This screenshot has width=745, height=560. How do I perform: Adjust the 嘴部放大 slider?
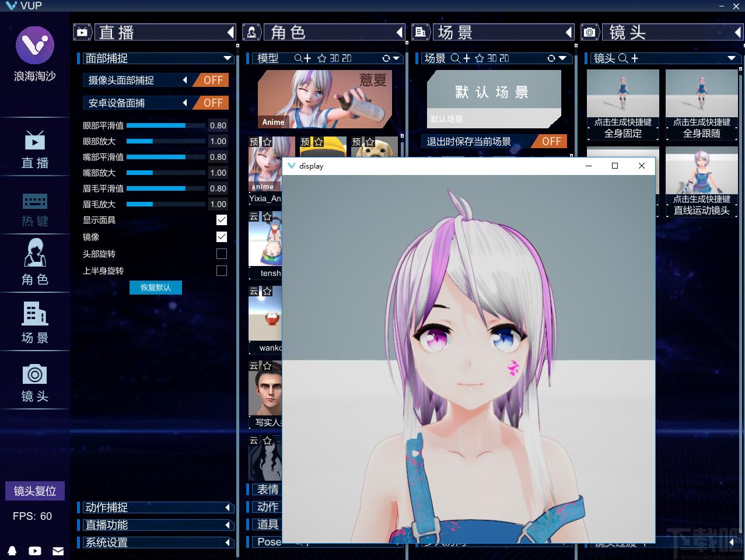pyautogui.click(x=166, y=173)
